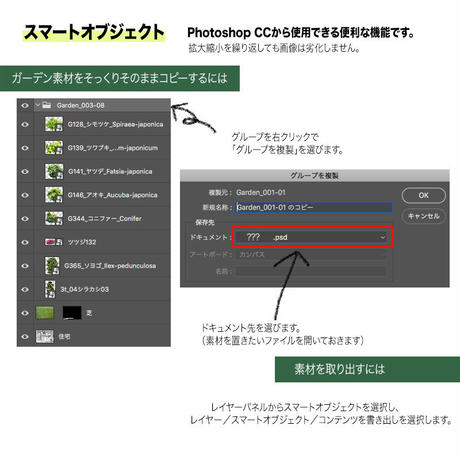This screenshot has width=460, height=460.
Task: Click OK in the duplicate group dialog
Action: coord(423,195)
